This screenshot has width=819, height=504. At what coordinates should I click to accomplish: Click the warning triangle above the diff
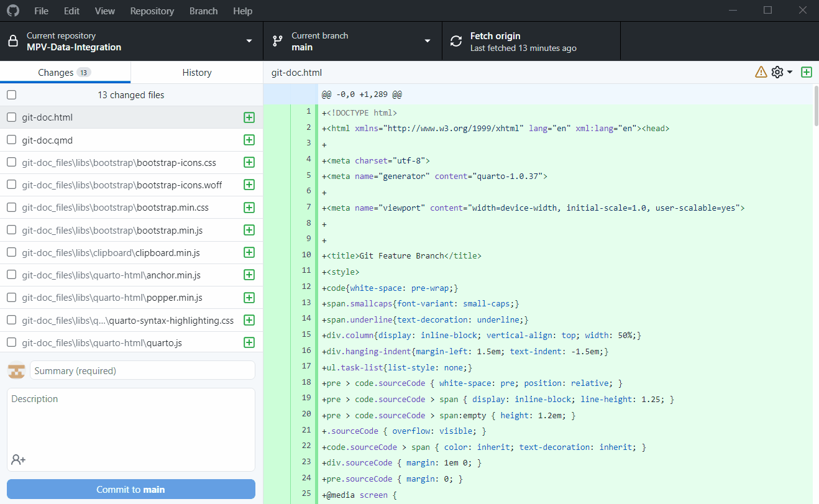click(761, 71)
